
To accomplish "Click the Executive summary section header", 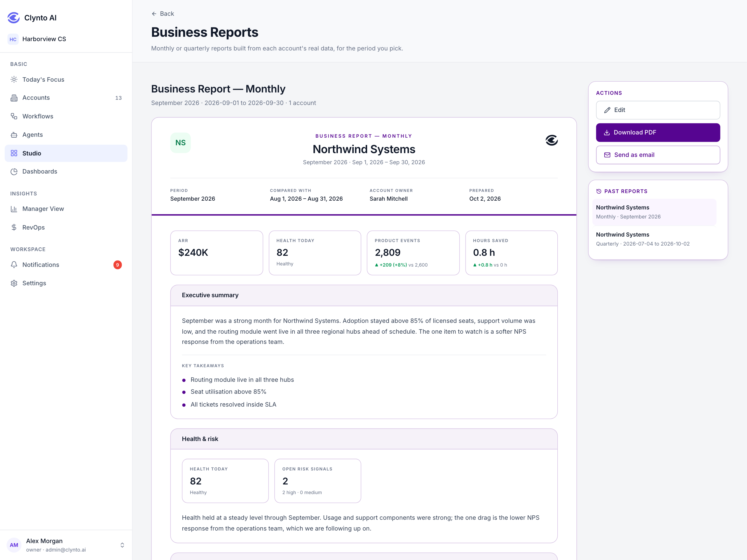I will coord(364,295).
